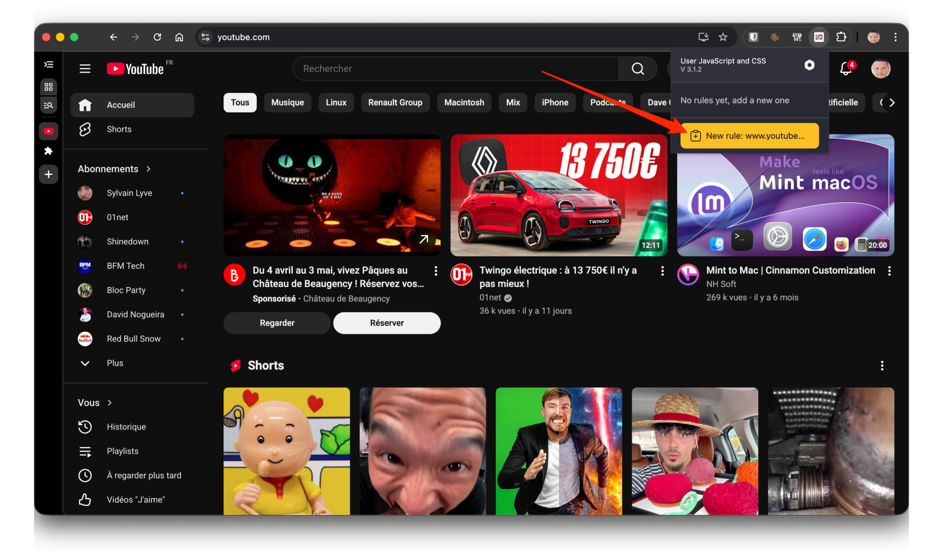Add a new item with the plus icon in side panel
This screenshot has height=560, width=943.
[49, 174]
